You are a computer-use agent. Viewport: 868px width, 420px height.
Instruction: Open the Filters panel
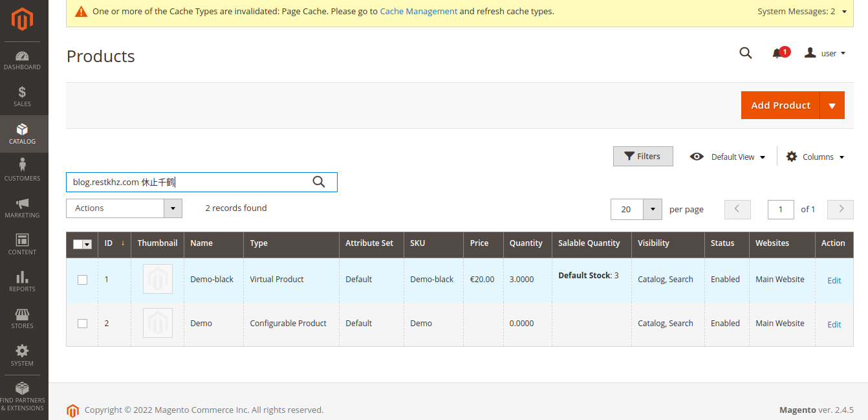643,156
